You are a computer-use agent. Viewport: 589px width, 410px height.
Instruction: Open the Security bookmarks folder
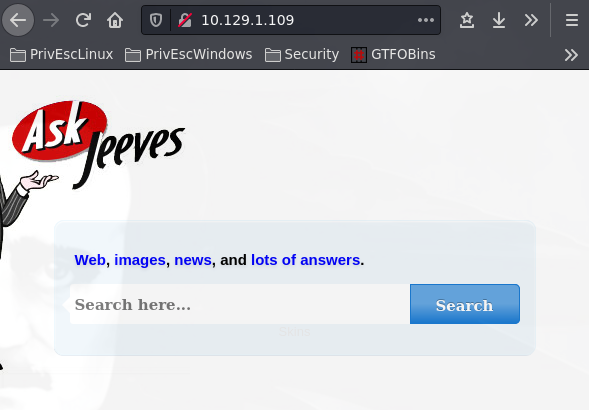[x=302, y=54]
